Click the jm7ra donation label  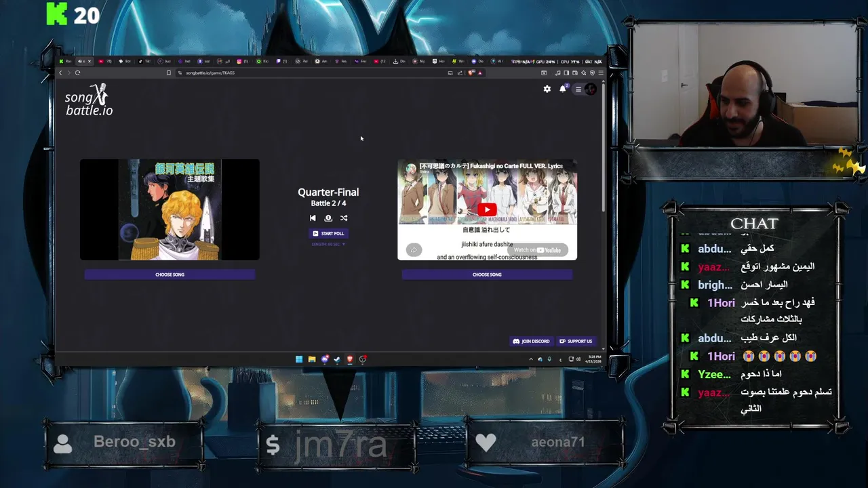coord(341,444)
